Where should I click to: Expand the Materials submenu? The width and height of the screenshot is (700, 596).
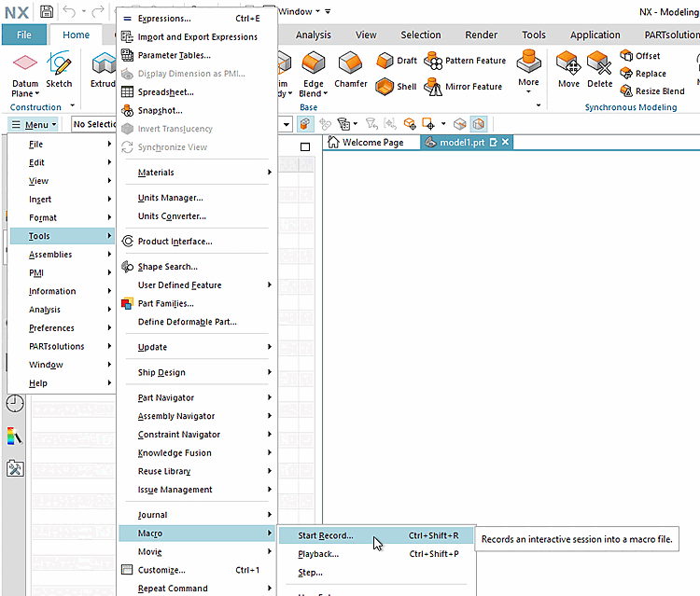tap(196, 173)
